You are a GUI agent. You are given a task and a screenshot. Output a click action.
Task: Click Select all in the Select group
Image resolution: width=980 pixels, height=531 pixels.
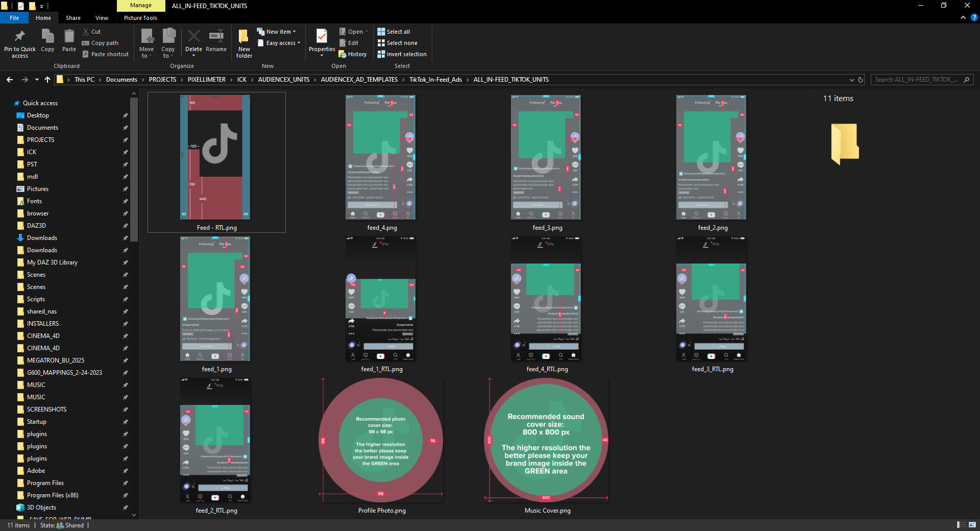394,32
